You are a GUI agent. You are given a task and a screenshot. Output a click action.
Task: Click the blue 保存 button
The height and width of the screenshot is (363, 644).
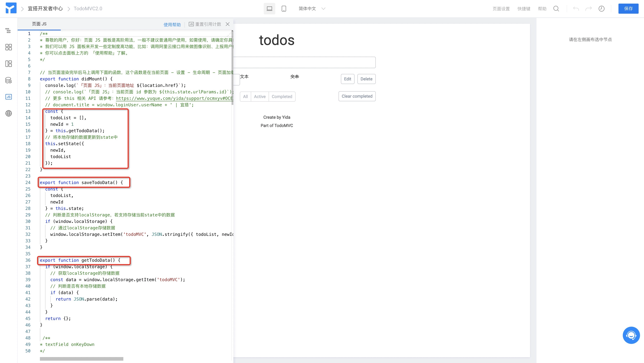pyautogui.click(x=628, y=8)
